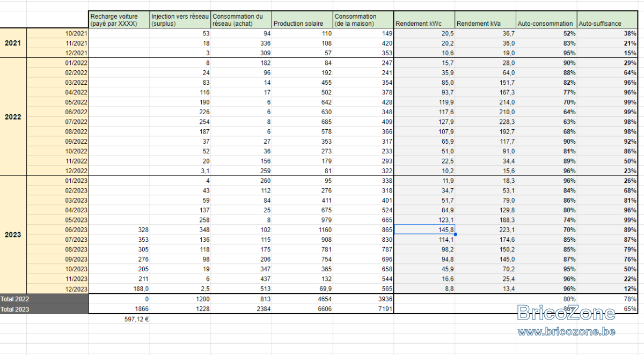This screenshot has width=644, height=355.
Task: Click the 12/2021 date cell
Action: coord(57,53)
